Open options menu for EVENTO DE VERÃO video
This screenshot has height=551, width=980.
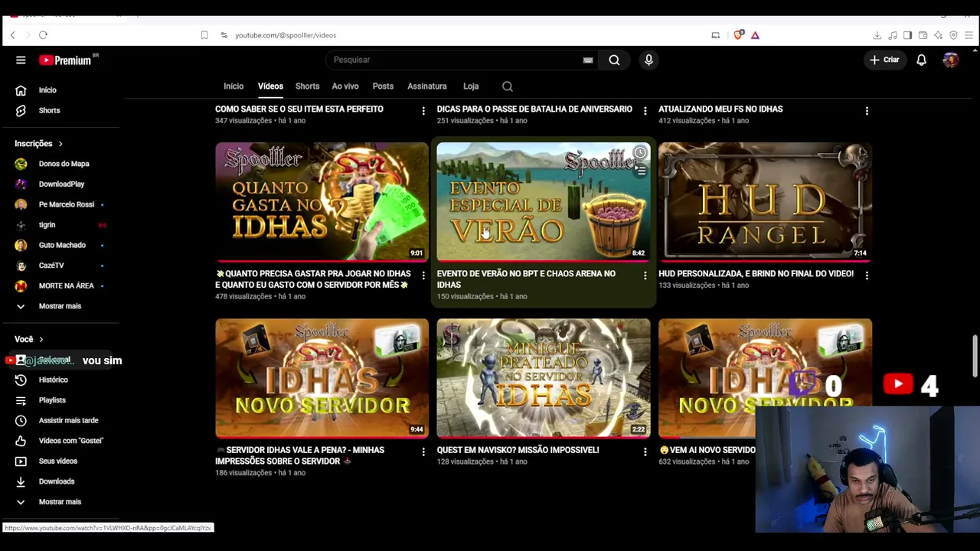645,275
